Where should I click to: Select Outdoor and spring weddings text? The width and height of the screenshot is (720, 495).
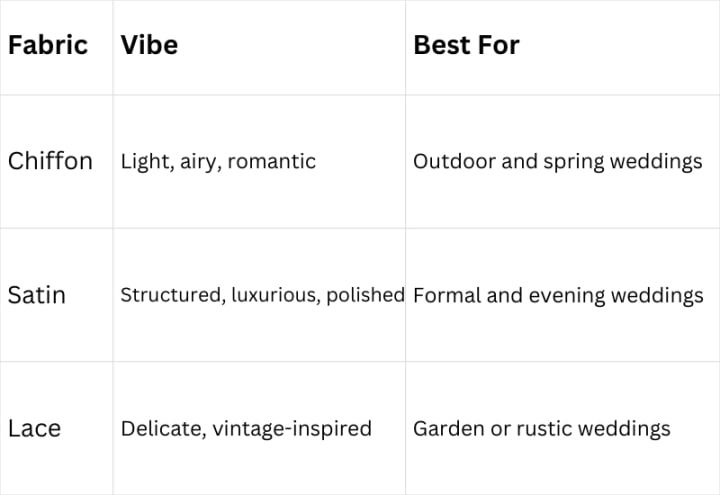click(557, 162)
